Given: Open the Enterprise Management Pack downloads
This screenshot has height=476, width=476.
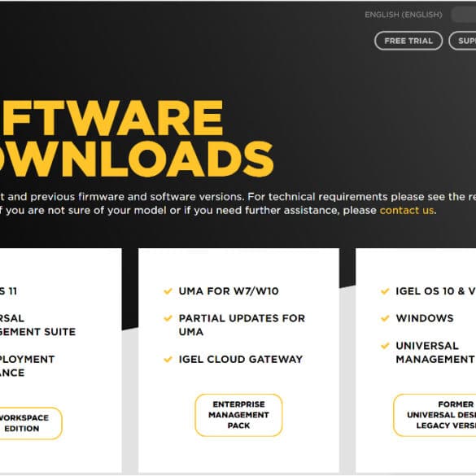Looking at the screenshot, I should tap(238, 415).
